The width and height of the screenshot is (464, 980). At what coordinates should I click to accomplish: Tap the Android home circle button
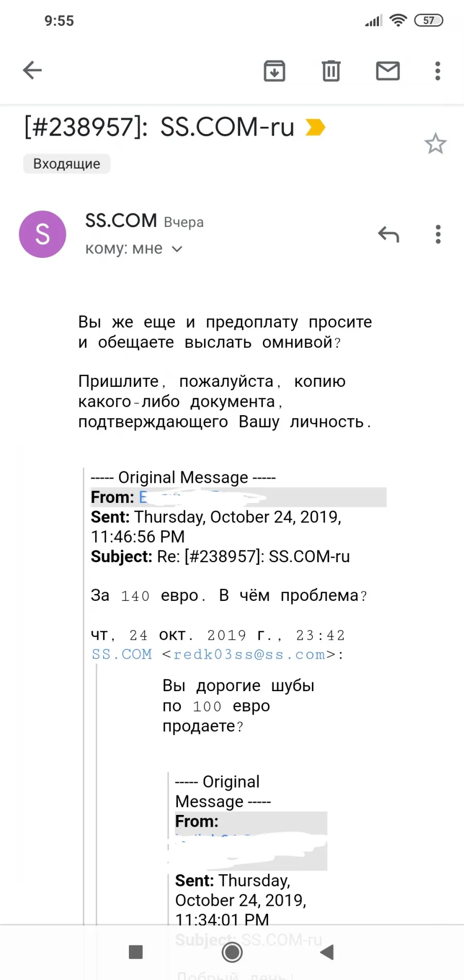click(x=232, y=952)
